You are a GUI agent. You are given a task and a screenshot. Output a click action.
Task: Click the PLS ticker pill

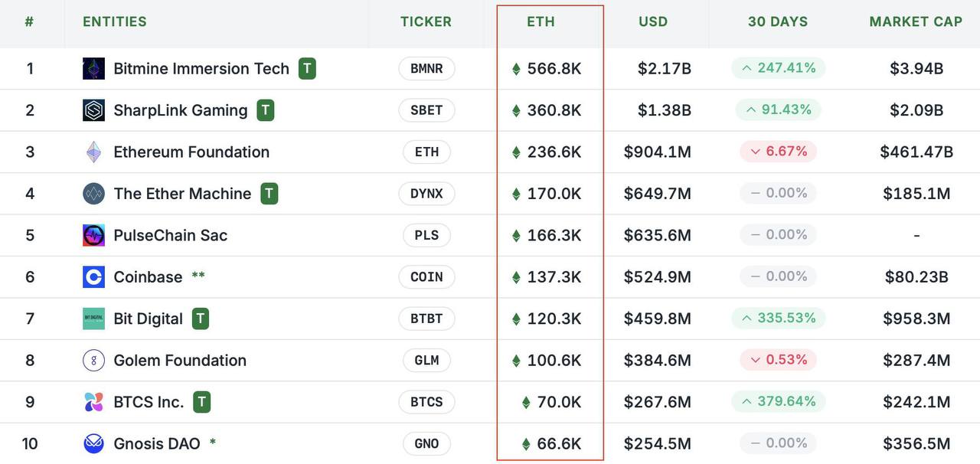(426, 235)
